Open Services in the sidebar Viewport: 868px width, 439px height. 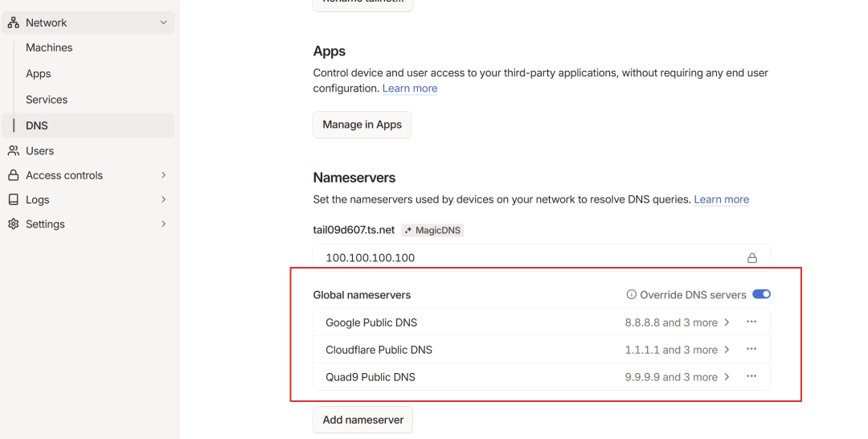47,100
